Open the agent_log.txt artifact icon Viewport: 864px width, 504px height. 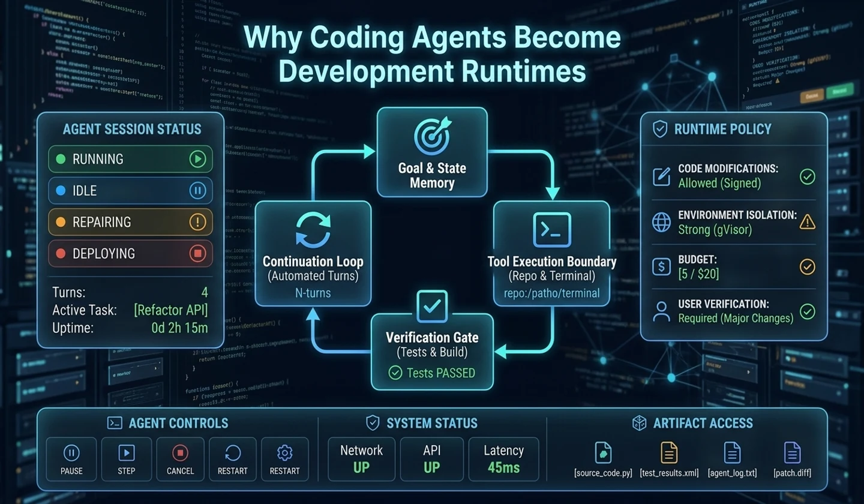pyautogui.click(x=732, y=452)
